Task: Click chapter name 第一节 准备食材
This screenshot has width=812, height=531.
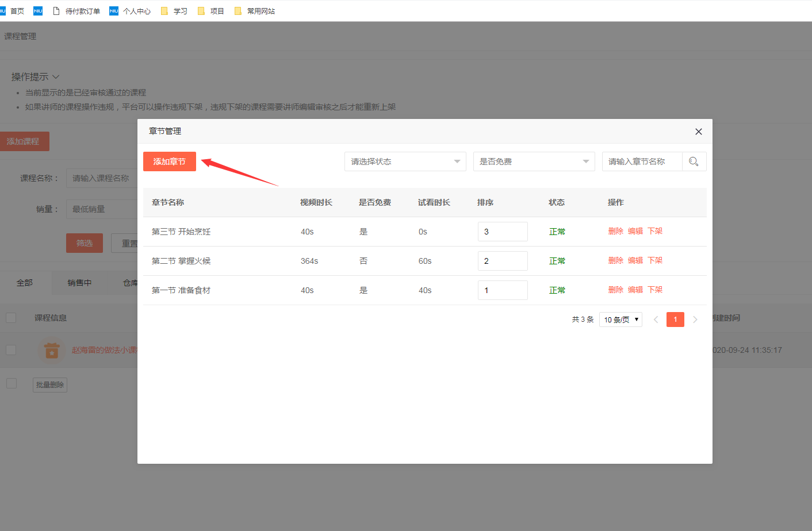Action: (x=181, y=290)
